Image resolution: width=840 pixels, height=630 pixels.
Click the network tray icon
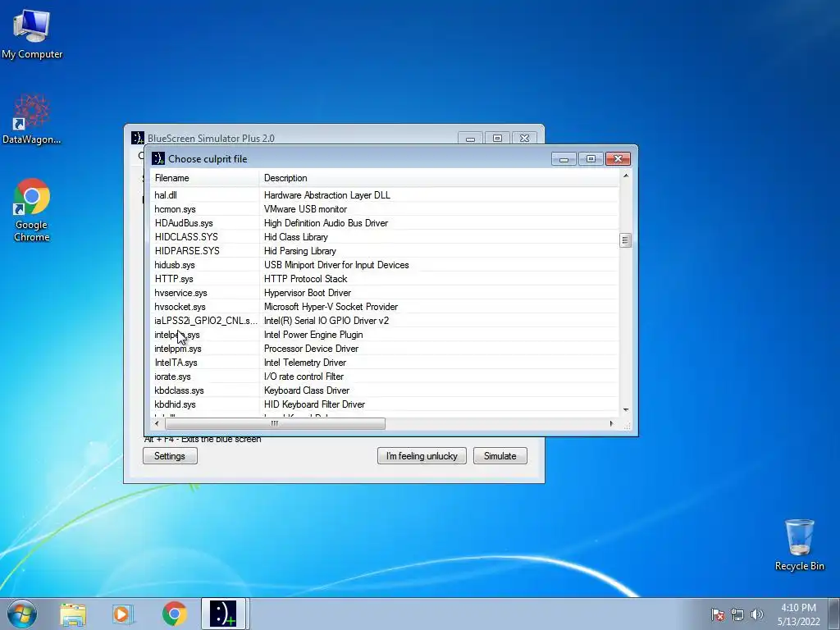(737, 614)
